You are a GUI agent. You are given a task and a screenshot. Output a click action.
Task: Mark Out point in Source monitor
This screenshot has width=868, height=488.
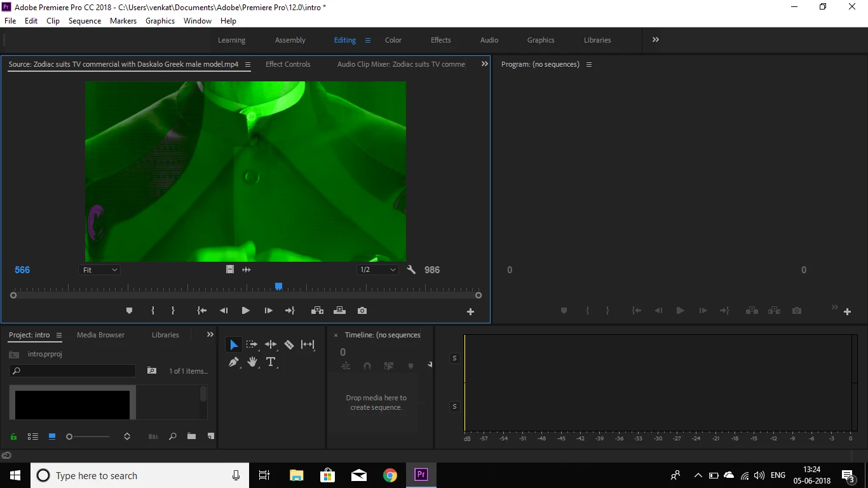[173, 311]
